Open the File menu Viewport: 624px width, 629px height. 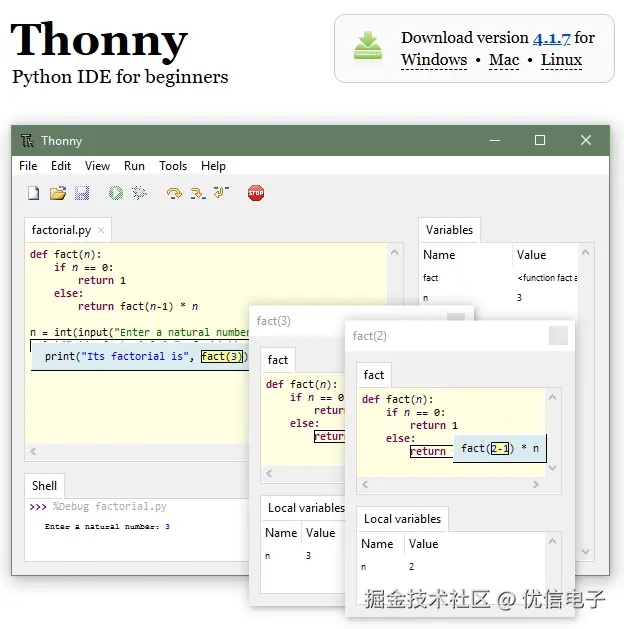tap(28, 166)
